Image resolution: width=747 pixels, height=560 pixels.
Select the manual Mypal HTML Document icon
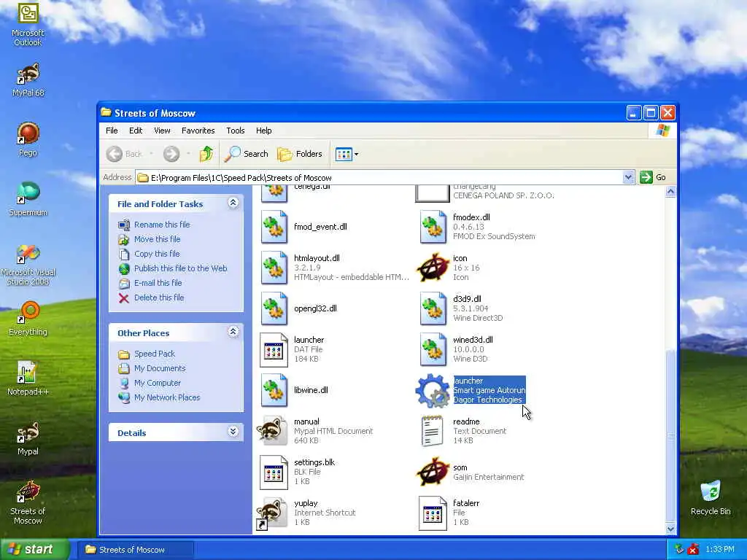coord(273,431)
